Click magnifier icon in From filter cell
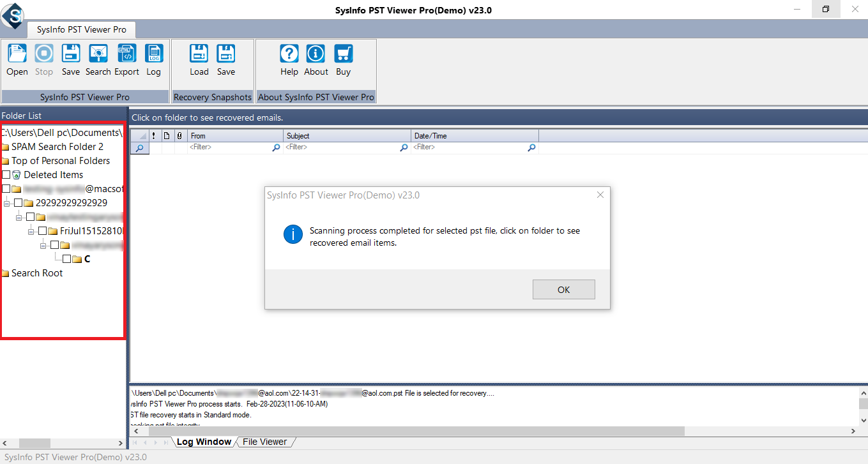Screen dimensions: 868x464 point(277,147)
